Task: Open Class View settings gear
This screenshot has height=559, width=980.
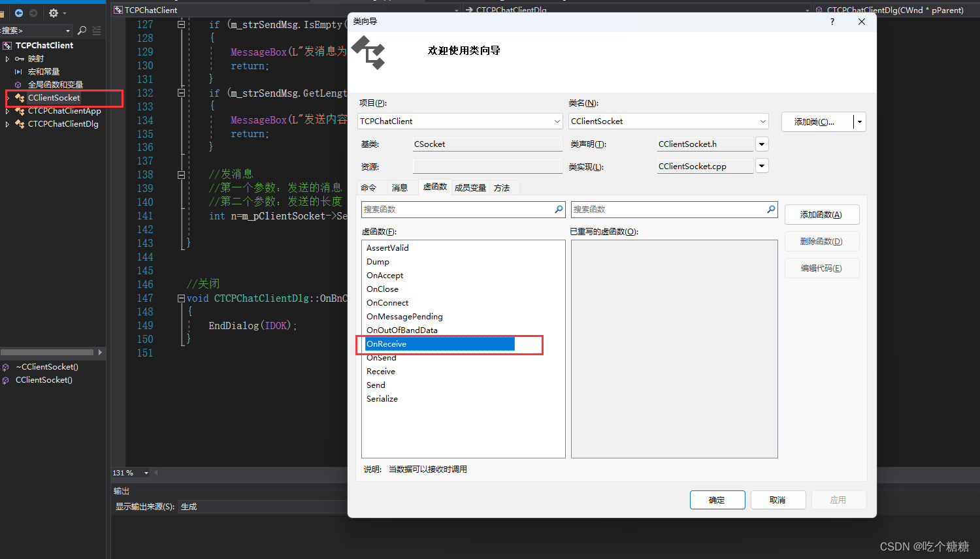Action: [54, 13]
